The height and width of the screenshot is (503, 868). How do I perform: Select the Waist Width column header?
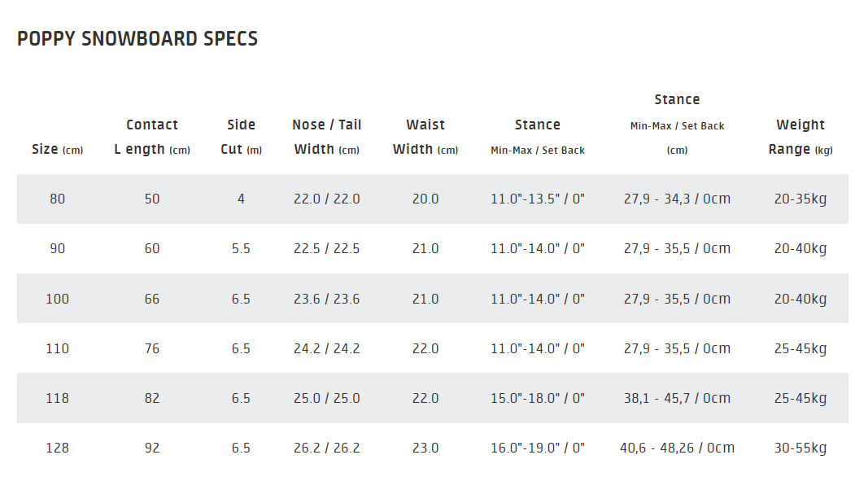(x=425, y=137)
